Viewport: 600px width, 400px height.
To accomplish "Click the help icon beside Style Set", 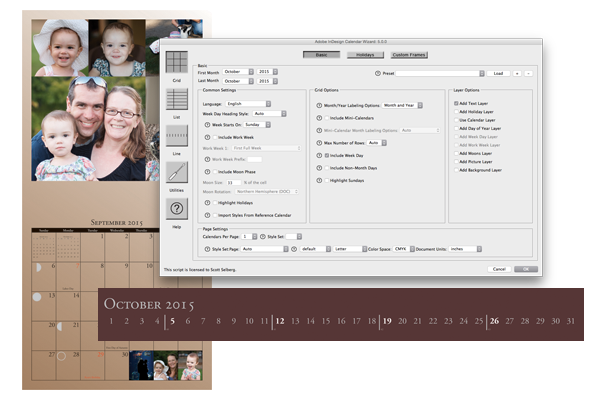I will coord(263,237).
